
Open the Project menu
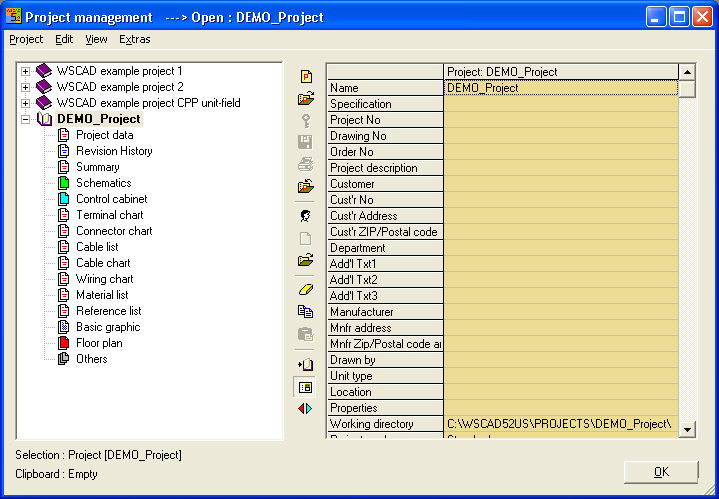click(x=26, y=39)
